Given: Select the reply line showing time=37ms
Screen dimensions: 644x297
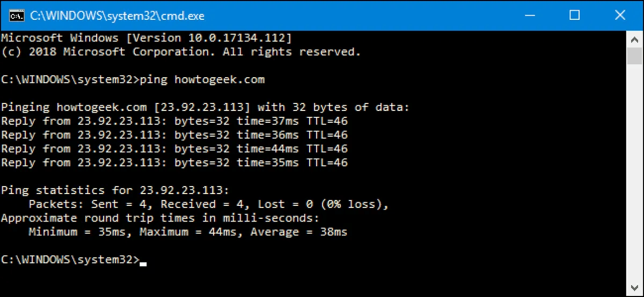Looking at the screenshot, I should tap(174, 122).
